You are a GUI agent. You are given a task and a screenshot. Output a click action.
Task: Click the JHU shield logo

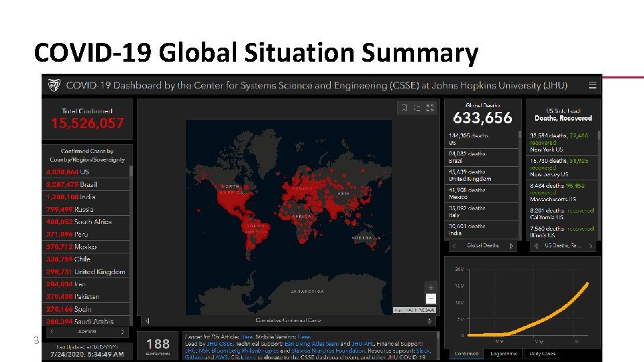pos(54,85)
